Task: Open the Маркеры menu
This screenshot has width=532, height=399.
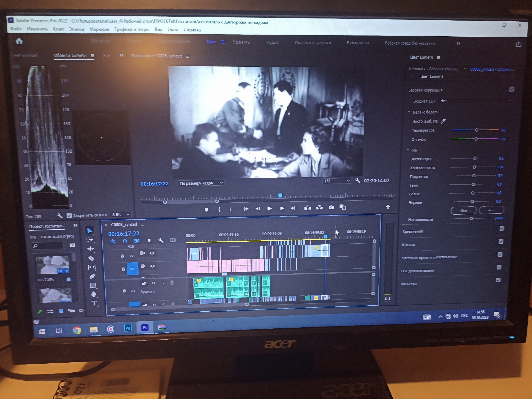Action: click(99, 29)
